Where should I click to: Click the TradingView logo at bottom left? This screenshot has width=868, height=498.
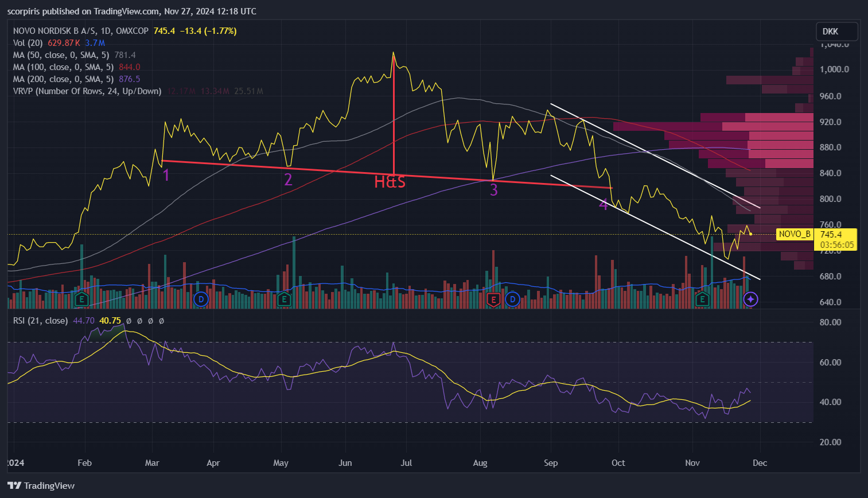(x=41, y=485)
